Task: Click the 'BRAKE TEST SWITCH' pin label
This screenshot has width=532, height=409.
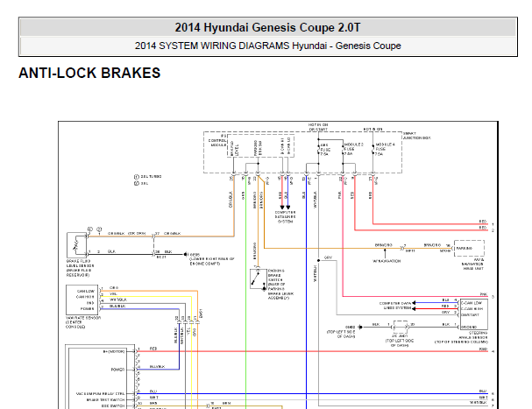Action: (105, 400)
